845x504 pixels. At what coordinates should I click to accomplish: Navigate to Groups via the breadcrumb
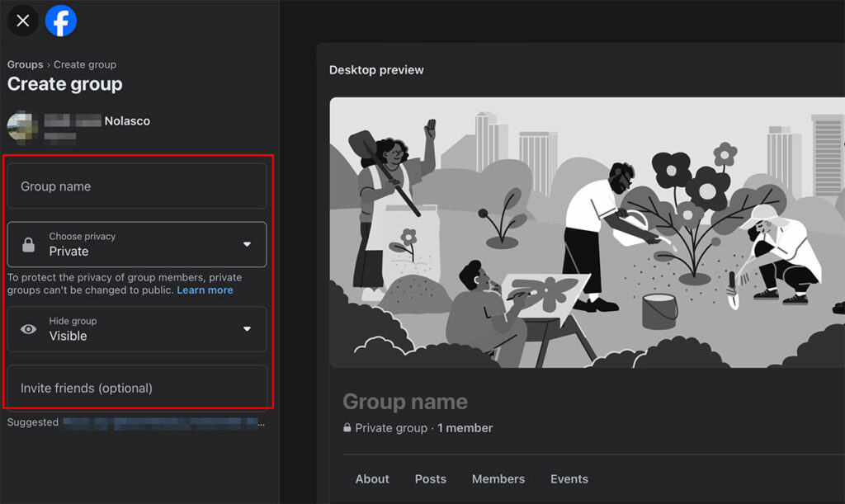click(25, 64)
